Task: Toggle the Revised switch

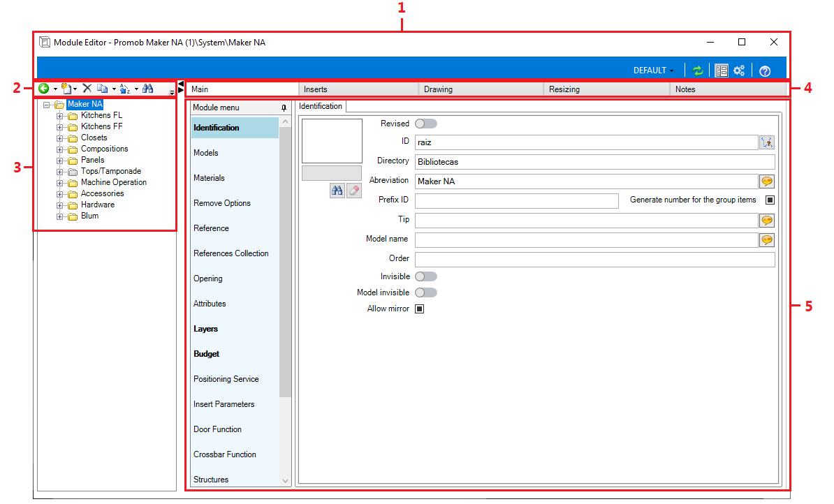Action: coord(426,124)
